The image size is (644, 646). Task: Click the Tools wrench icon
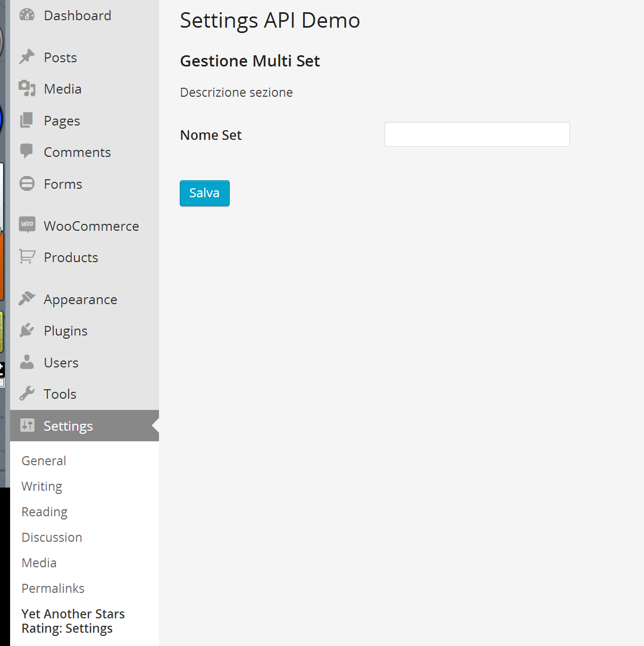pyautogui.click(x=27, y=393)
